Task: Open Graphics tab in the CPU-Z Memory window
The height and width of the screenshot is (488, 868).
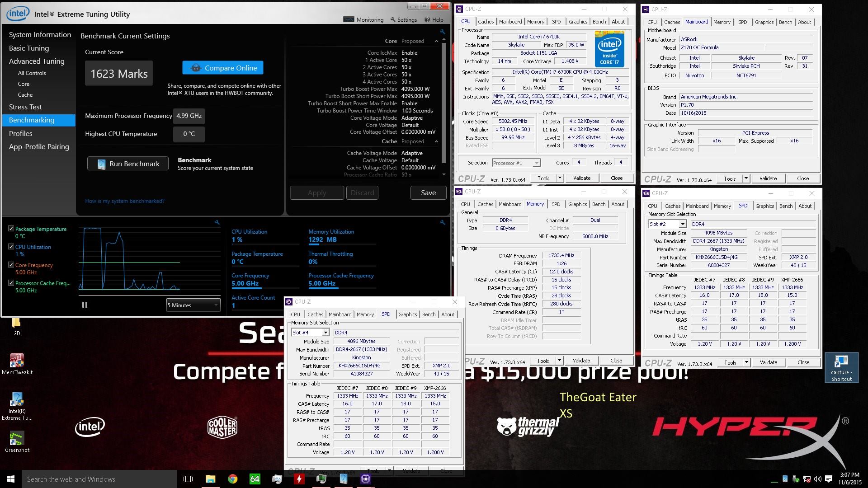Action: pyautogui.click(x=577, y=204)
